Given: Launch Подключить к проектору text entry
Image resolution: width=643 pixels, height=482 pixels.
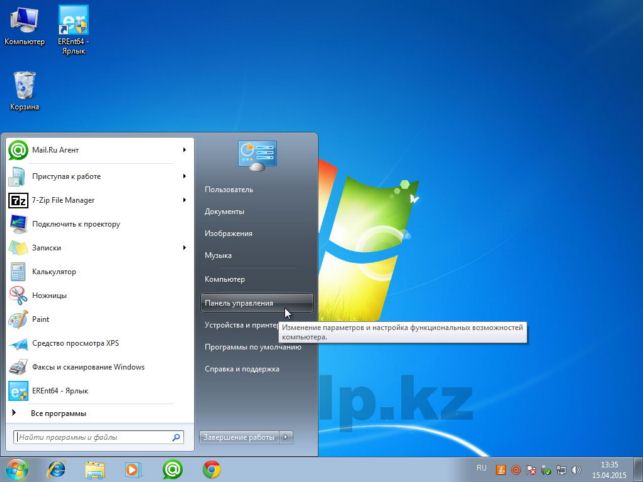Looking at the screenshot, I should point(76,224).
